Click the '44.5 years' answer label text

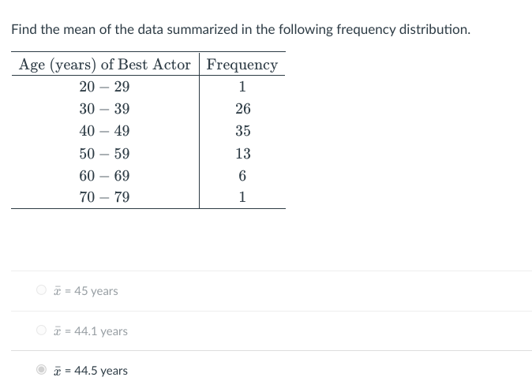click(x=91, y=370)
